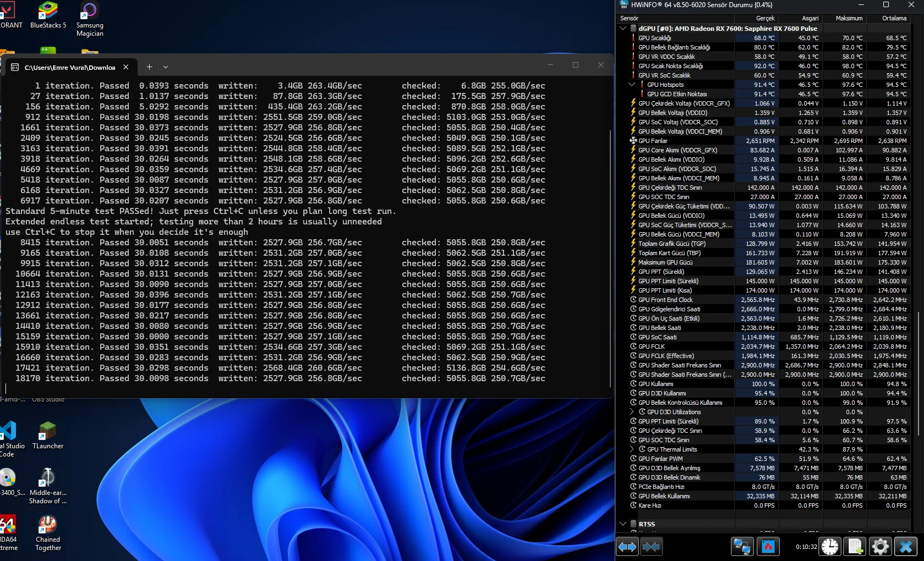Minimize the terminal window

click(550, 65)
